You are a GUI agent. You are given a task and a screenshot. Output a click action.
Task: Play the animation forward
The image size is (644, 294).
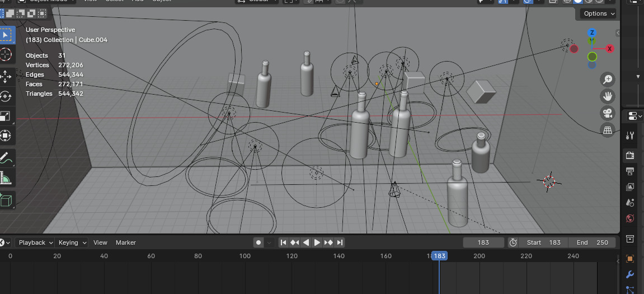click(317, 242)
